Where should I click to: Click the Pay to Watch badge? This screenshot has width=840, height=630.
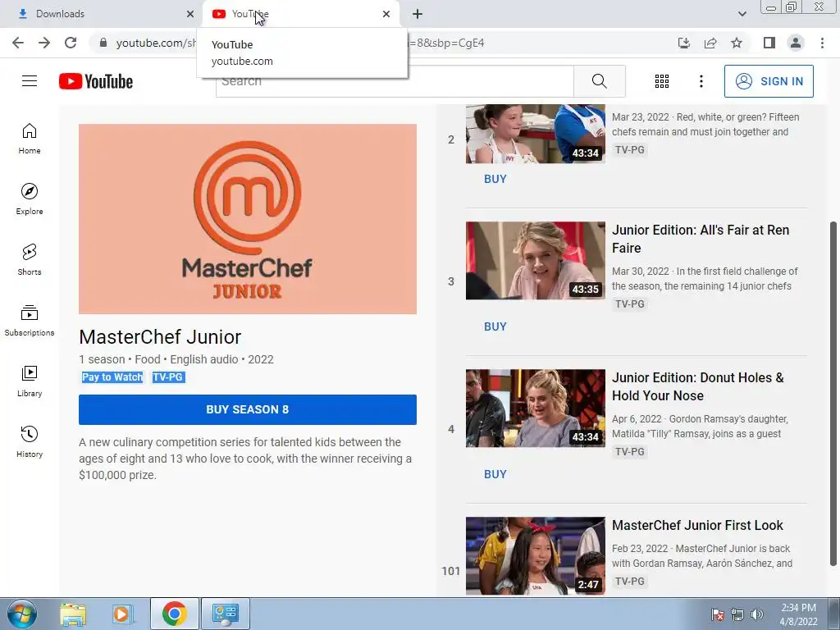112,377
